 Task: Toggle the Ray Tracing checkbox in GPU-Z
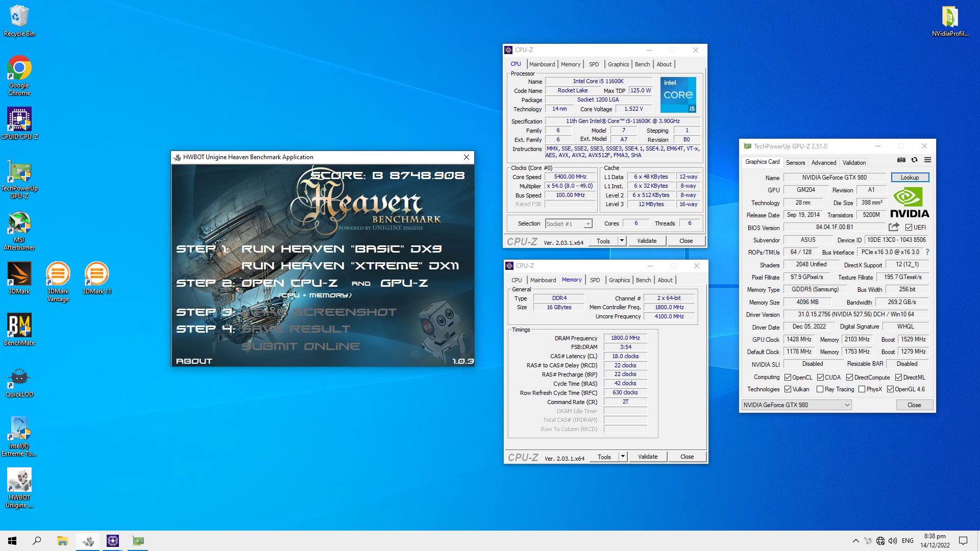820,389
